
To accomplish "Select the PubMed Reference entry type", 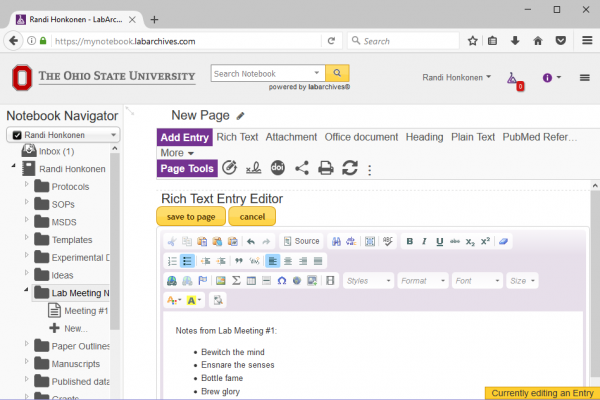I will tap(540, 137).
